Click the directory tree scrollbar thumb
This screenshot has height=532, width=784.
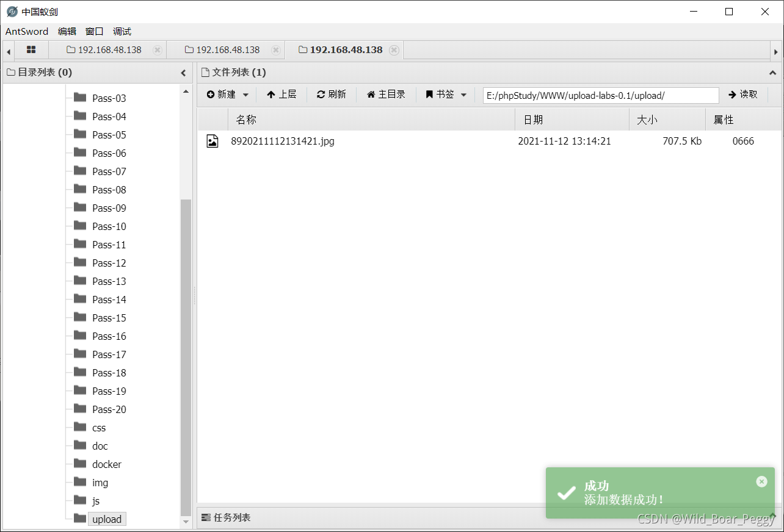point(186,358)
